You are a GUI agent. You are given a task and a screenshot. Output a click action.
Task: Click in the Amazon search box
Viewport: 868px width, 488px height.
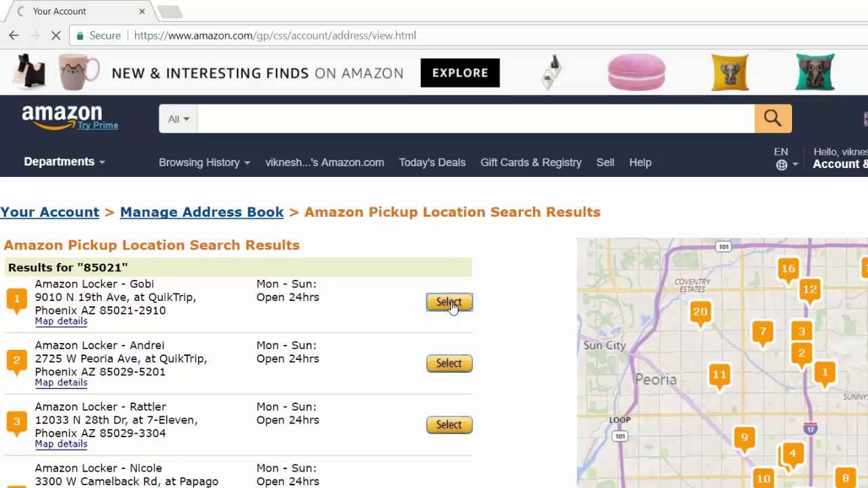475,119
